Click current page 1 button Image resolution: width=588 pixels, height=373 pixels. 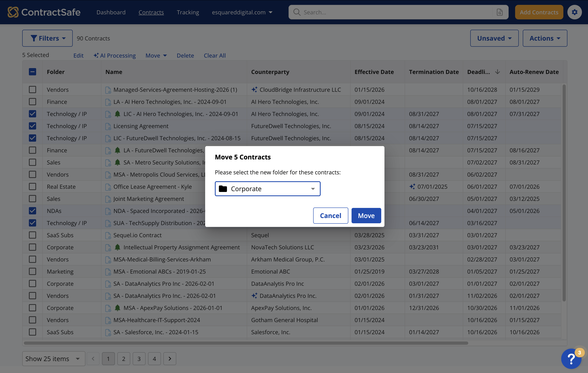pyautogui.click(x=108, y=359)
